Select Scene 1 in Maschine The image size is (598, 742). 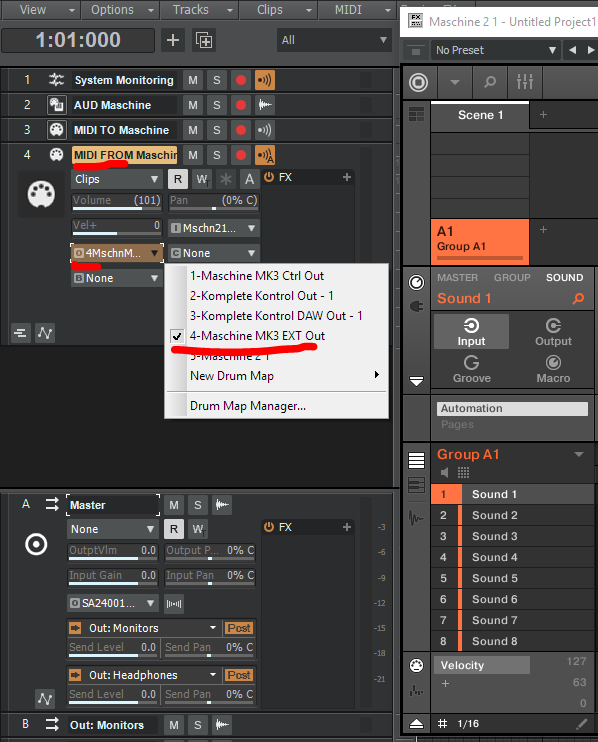(x=480, y=115)
